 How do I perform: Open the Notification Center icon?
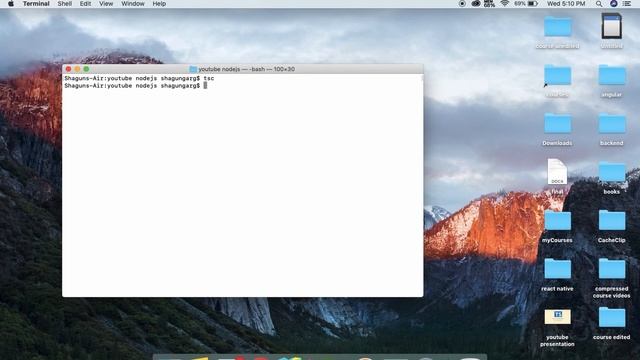click(627, 4)
